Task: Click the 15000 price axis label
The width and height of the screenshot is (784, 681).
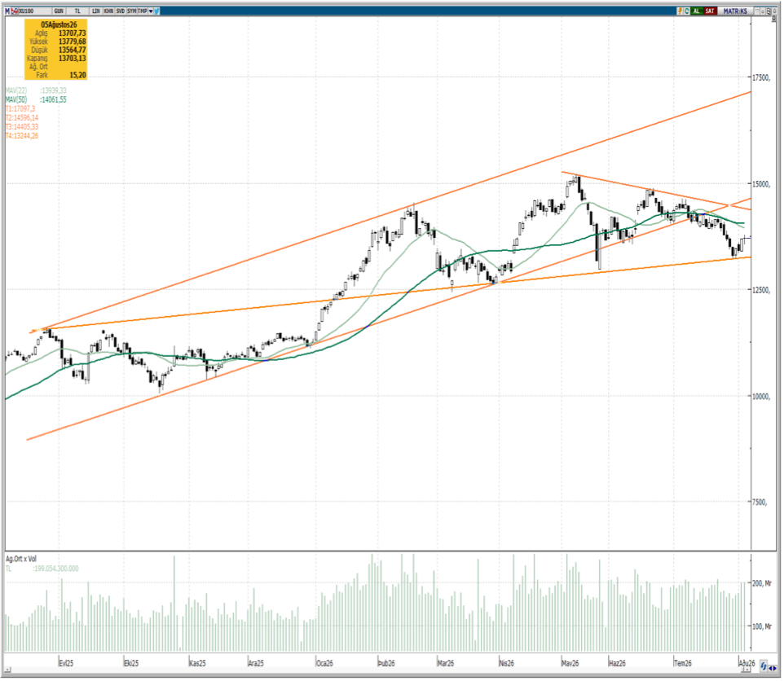Action: (x=761, y=184)
